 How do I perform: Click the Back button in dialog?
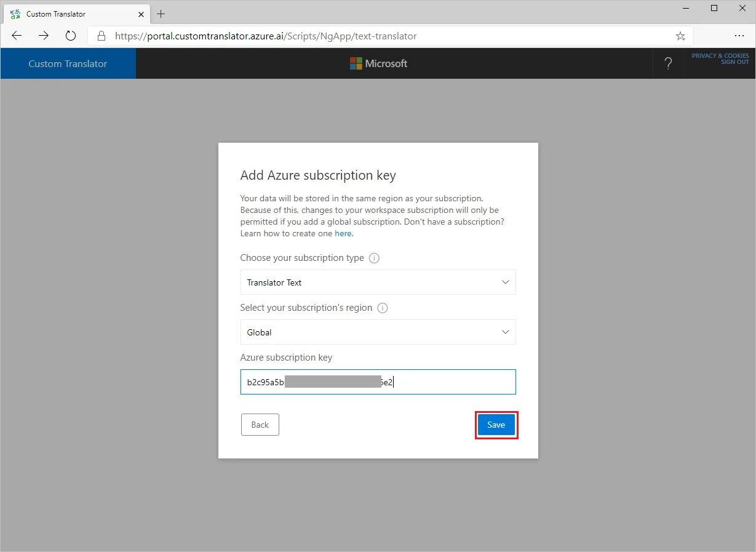click(260, 425)
